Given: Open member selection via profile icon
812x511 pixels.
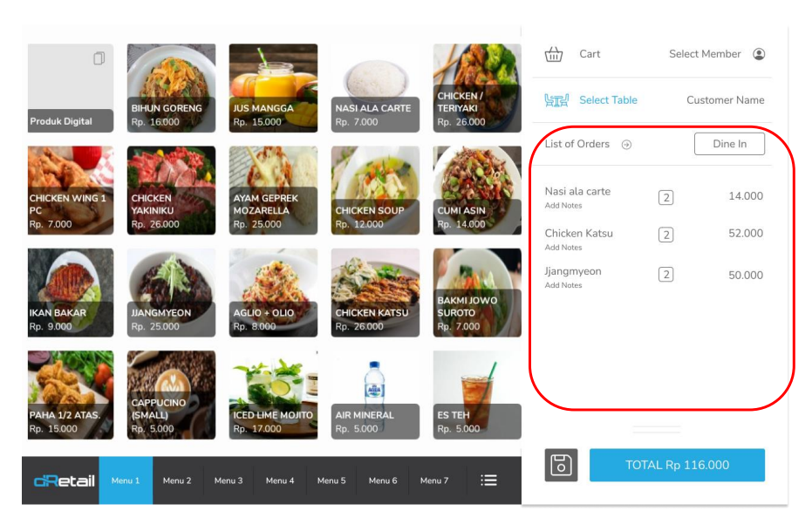Looking at the screenshot, I should coord(759,54).
